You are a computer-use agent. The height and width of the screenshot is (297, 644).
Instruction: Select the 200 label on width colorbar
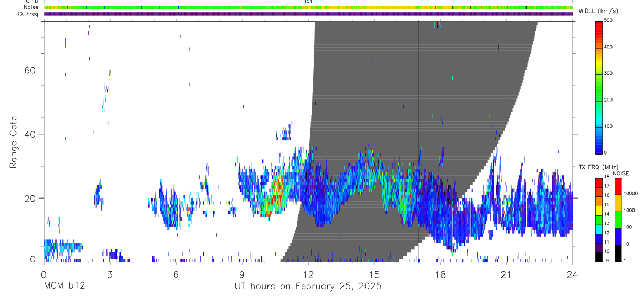609,100
